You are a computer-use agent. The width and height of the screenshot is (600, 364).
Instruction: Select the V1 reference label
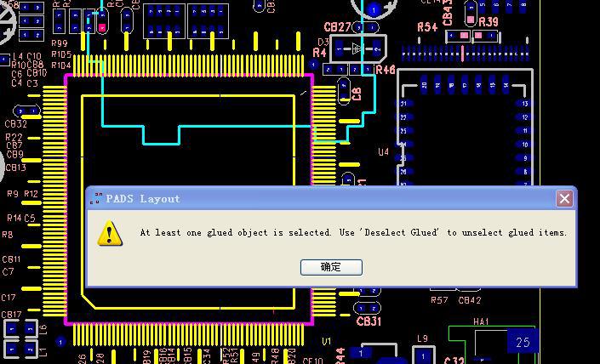(x=327, y=341)
